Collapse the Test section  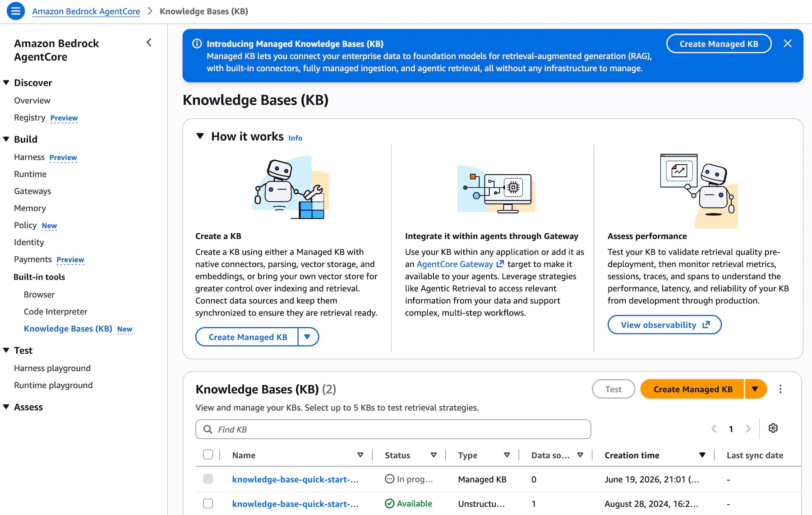click(x=6, y=350)
